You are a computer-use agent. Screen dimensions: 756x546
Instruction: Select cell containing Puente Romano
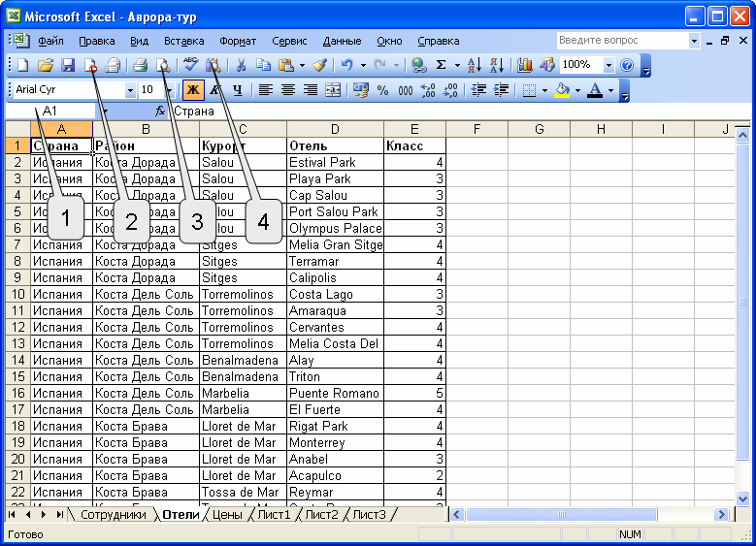(x=335, y=393)
